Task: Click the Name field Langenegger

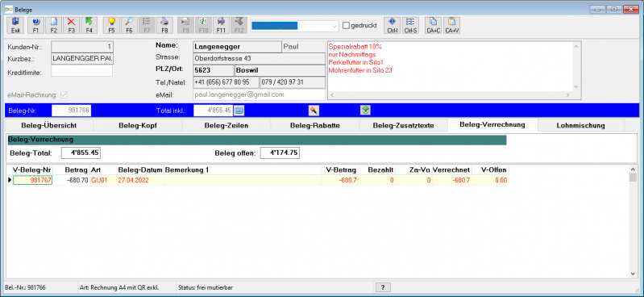Action: pos(237,47)
